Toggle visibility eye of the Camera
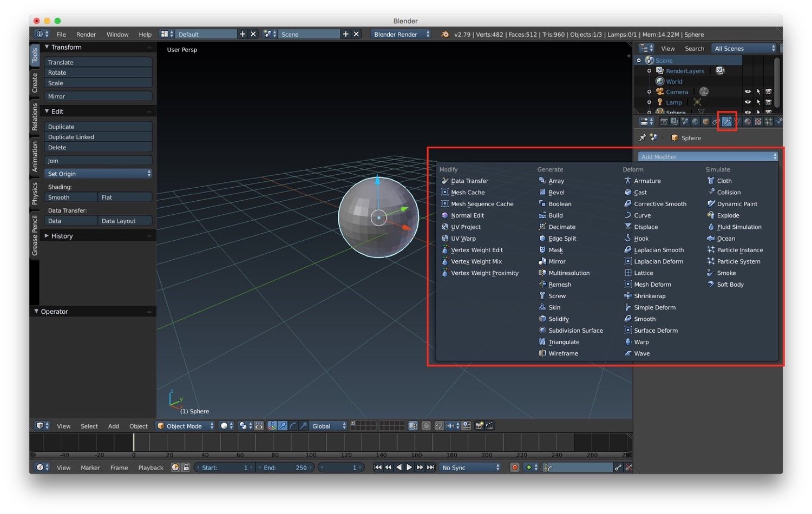Screen dimensions: 812x514 coord(748,92)
